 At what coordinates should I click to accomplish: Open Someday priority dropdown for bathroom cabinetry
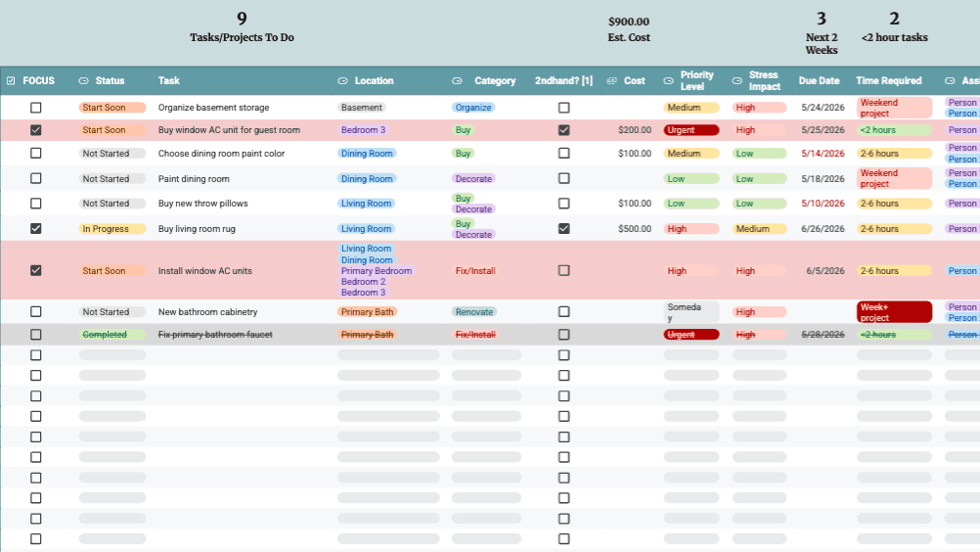click(691, 312)
